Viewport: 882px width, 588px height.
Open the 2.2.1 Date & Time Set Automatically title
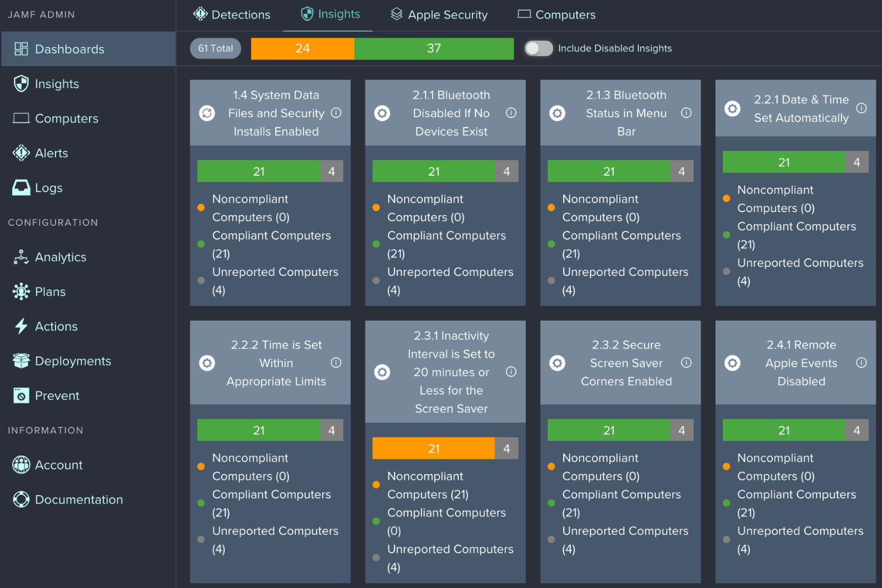(x=802, y=108)
